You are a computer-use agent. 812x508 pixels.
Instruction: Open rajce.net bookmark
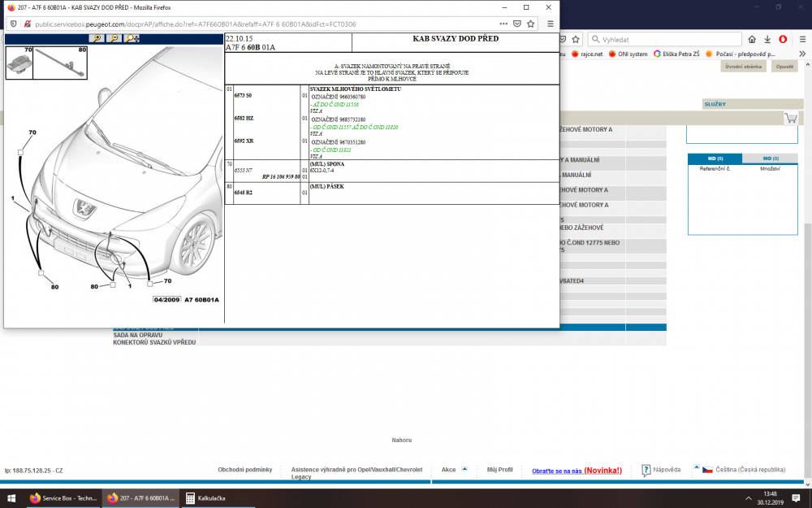(587, 54)
